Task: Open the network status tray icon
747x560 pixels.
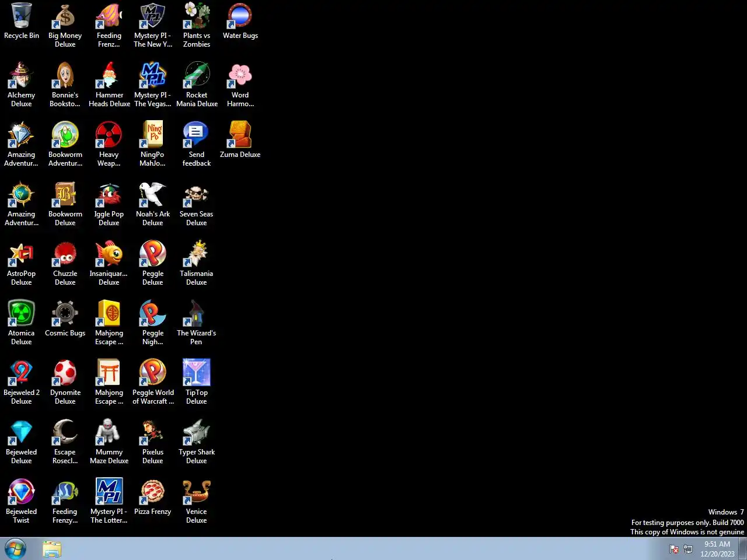Action: (688, 549)
